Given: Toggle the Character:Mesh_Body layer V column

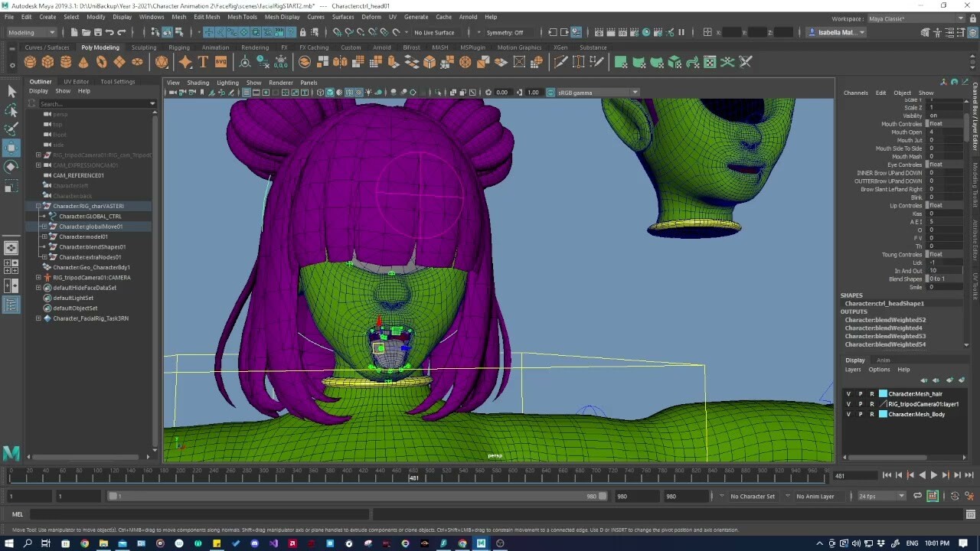Looking at the screenshot, I should coord(848,414).
